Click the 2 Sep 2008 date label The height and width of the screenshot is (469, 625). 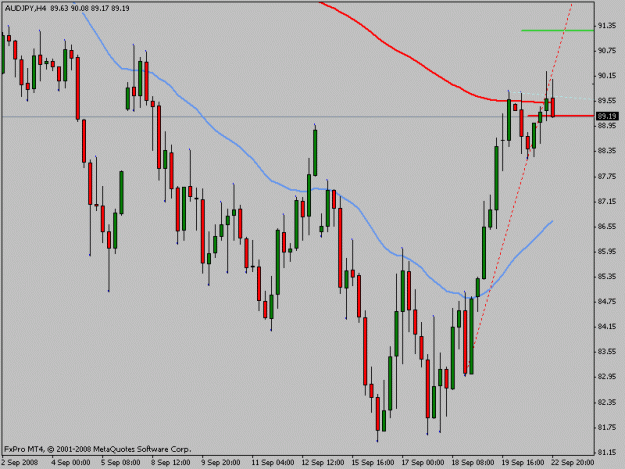(20, 463)
